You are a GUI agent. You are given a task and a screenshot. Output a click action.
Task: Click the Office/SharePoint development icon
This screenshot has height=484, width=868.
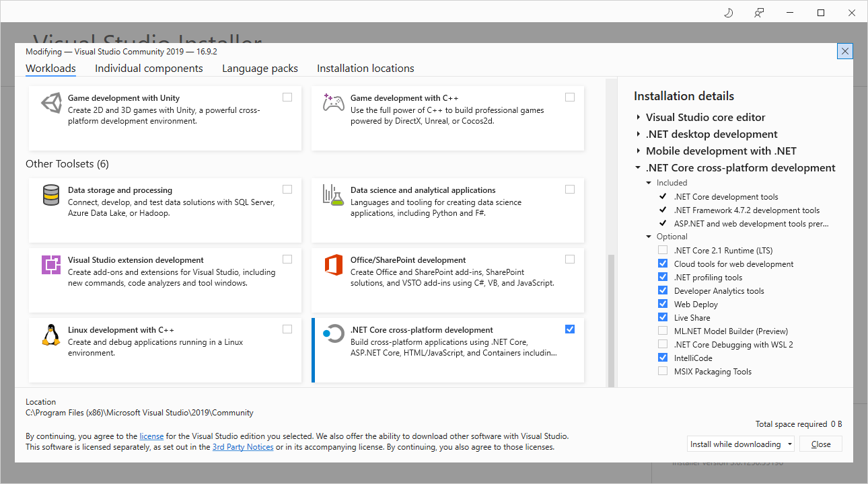[x=334, y=265]
